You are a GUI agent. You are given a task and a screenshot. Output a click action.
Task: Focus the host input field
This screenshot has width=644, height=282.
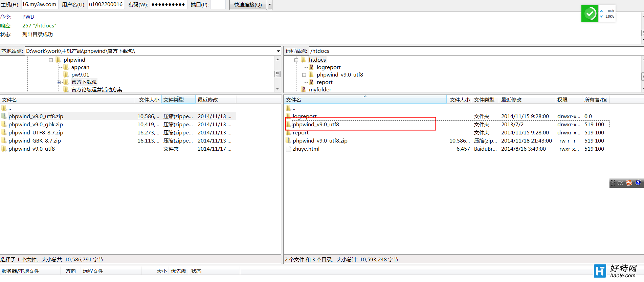[x=39, y=4]
